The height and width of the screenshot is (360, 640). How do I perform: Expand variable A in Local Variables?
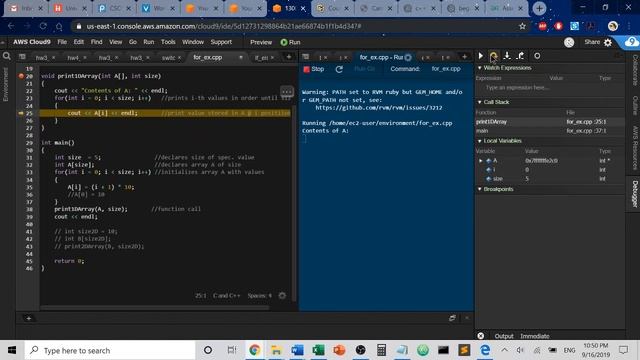pos(481,161)
